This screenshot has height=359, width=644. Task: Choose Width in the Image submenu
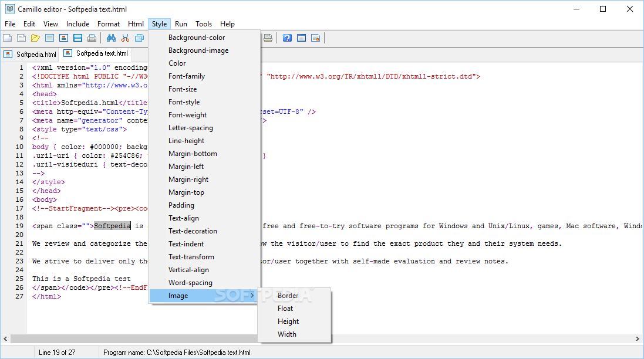tap(295, 334)
